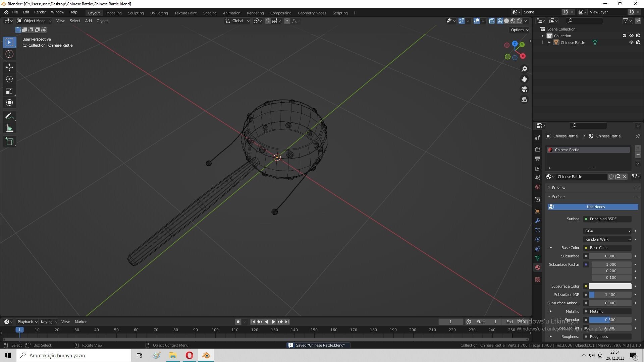Choose the Measure ruler tool
This screenshot has height=362, width=644.
point(9,128)
